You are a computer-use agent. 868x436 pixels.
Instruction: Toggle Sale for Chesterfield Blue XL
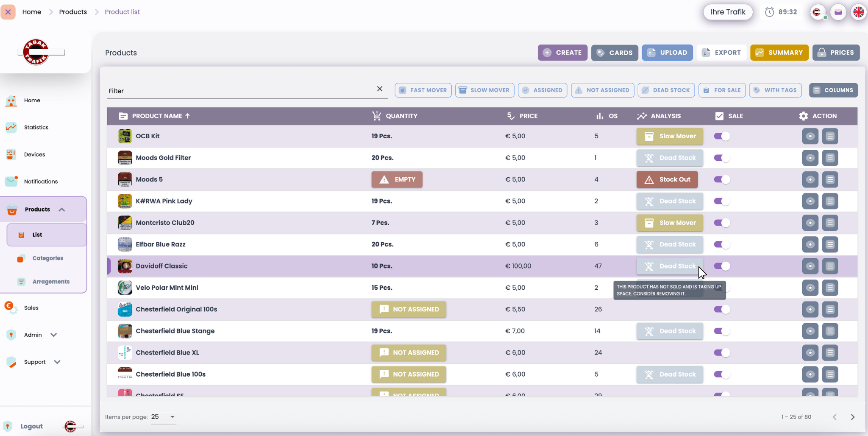tap(721, 352)
